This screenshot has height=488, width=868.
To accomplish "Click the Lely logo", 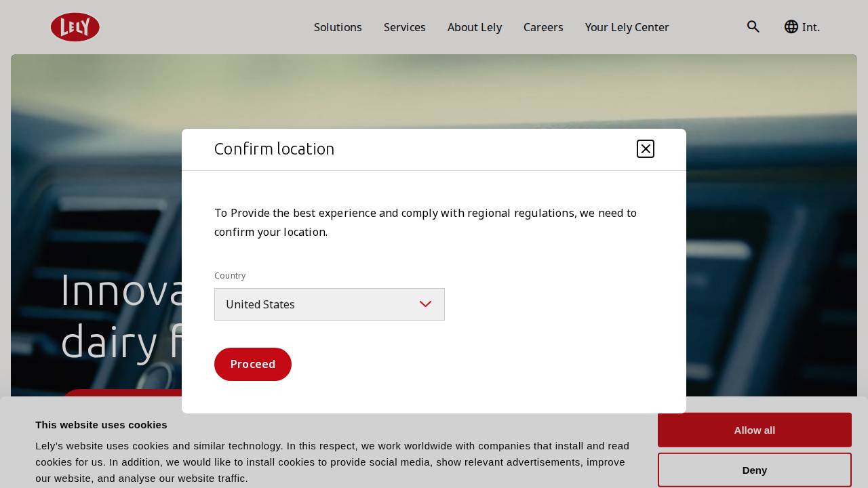I will pyautogui.click(x=75, y=27).
